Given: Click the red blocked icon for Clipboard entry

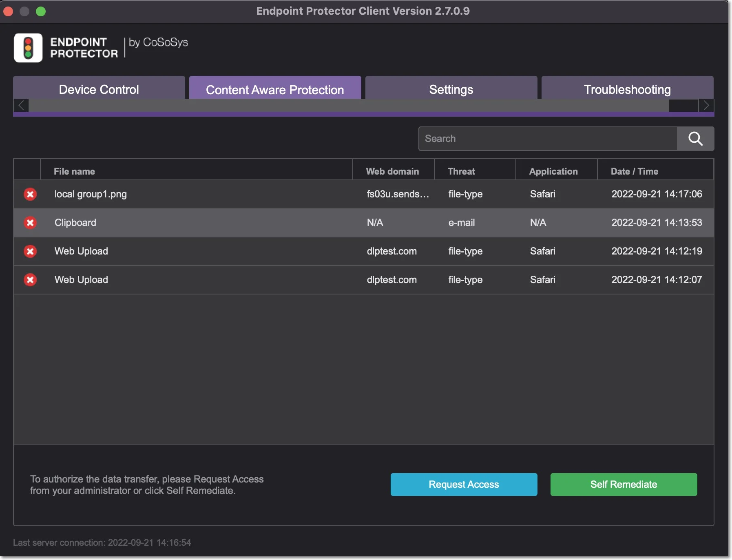Looking at the screenshot, I should 30,223.
